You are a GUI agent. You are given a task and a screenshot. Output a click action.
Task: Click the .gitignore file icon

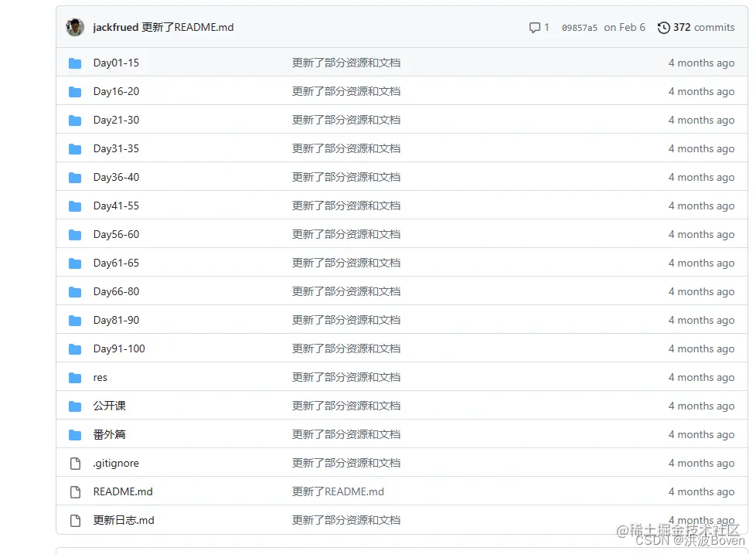pyautogui.click(x=75, y=464)
